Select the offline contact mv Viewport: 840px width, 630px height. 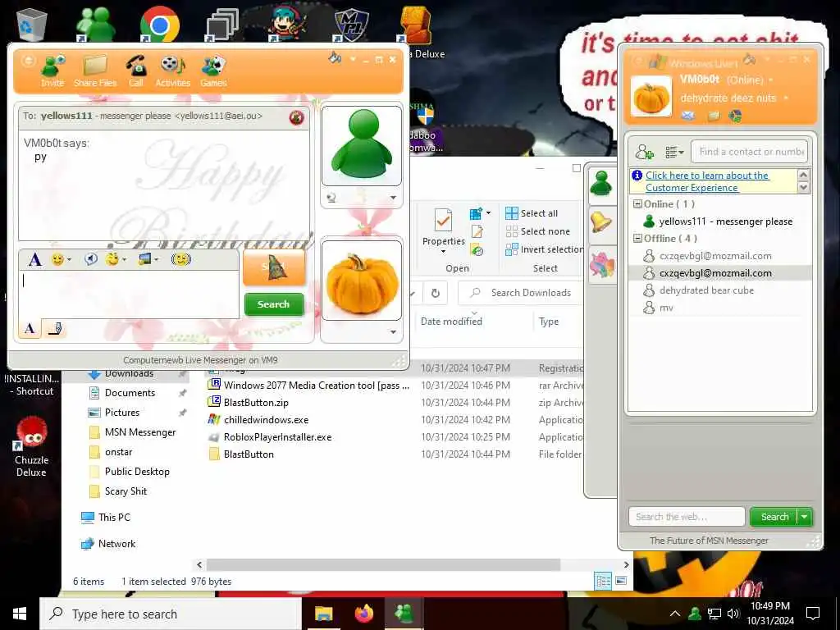[x=666, y=308]
